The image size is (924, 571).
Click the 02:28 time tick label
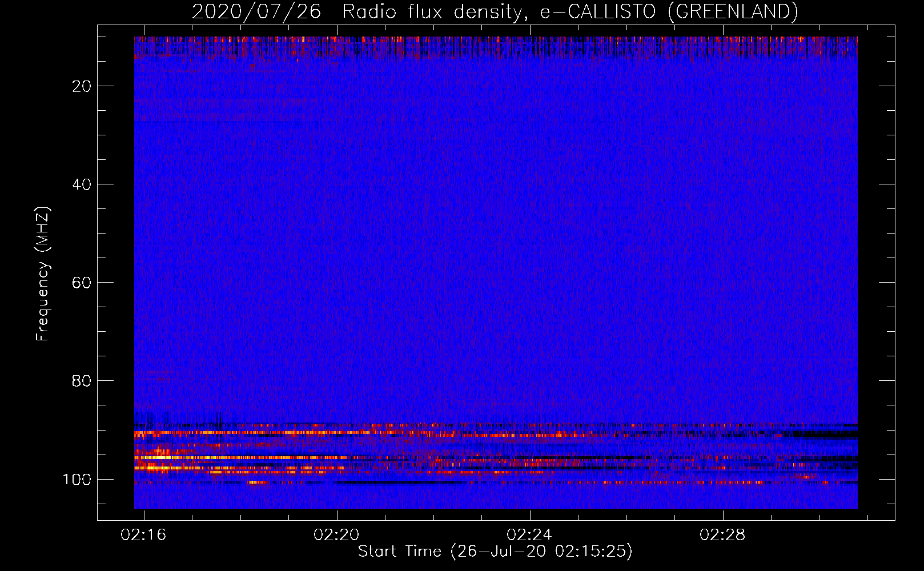(722, 534)
